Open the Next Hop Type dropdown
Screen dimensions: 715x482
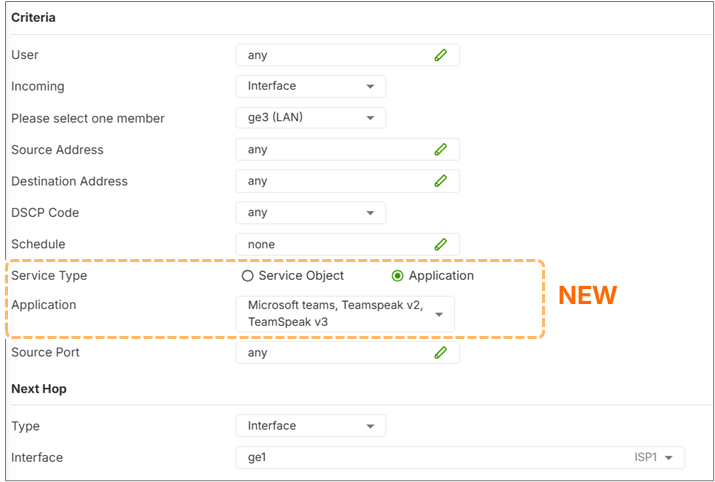pos(310,426)
